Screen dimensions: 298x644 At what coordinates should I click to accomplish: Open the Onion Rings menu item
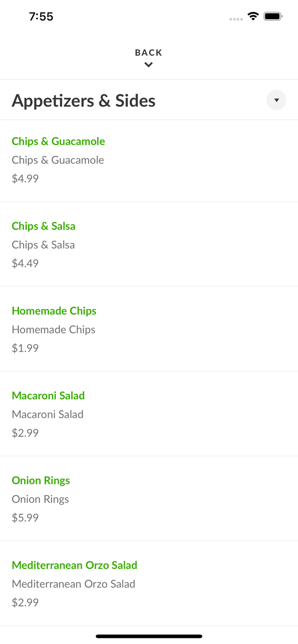tap(149, 498)
